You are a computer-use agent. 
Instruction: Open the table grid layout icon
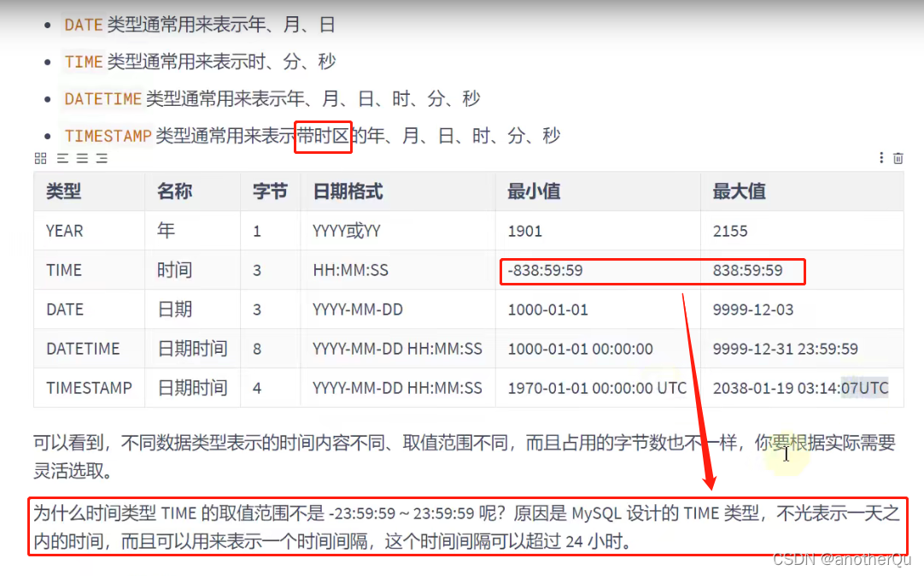tap(41, 158)
